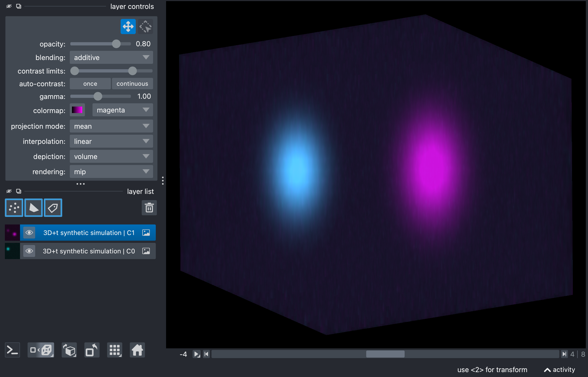Hide the layer list panel
The width and height of the screenshot is (588, 377).
[x=9, y=191]
